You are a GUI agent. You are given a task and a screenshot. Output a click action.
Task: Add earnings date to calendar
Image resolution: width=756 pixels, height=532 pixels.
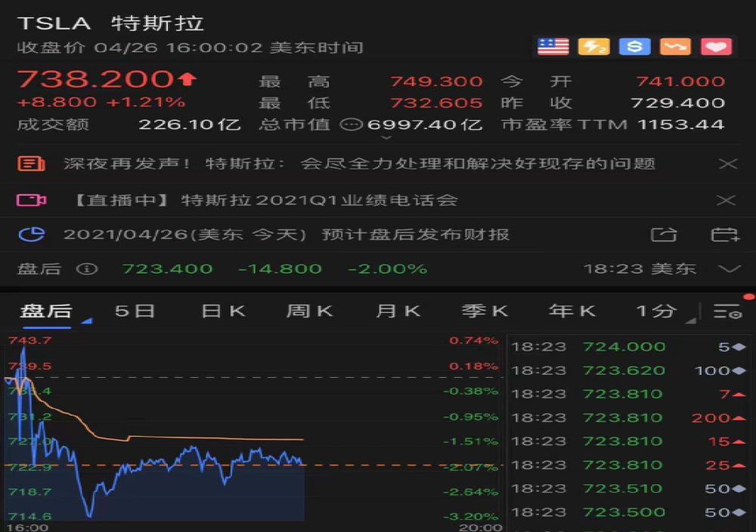tap(725, 235)
